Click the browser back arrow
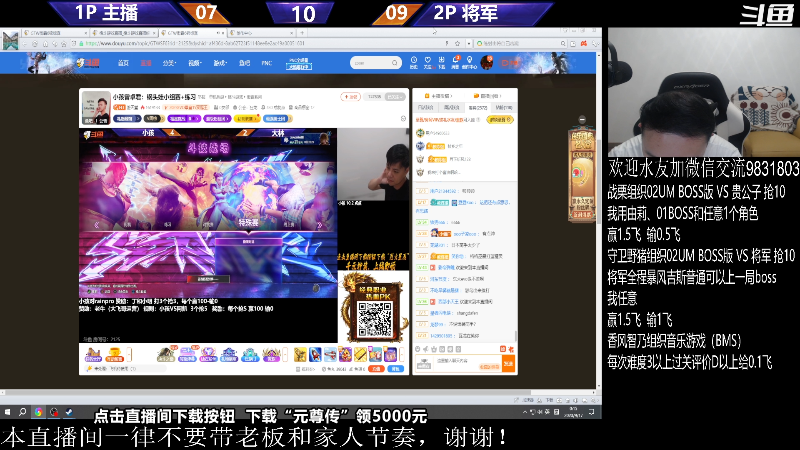Screen dimensions: 800x450 tap(25, 44)
